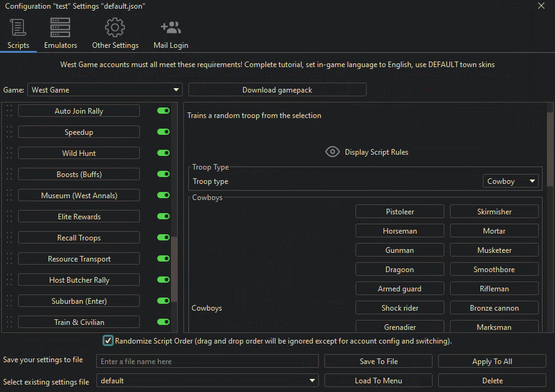This screenshot has height=392, width=555.
Task: Click the Other Settings gear icon
Action: tap(115, 27)
